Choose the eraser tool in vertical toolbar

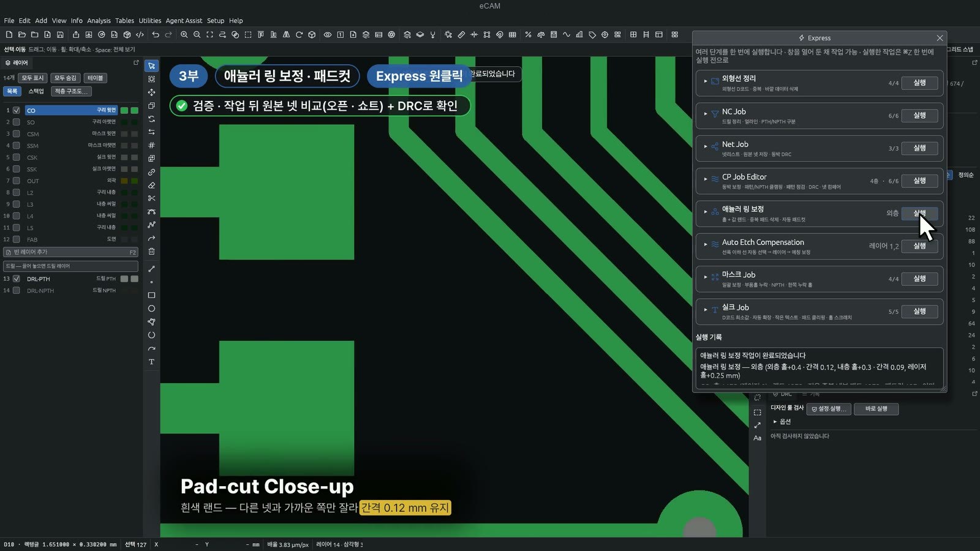[151, 186]
